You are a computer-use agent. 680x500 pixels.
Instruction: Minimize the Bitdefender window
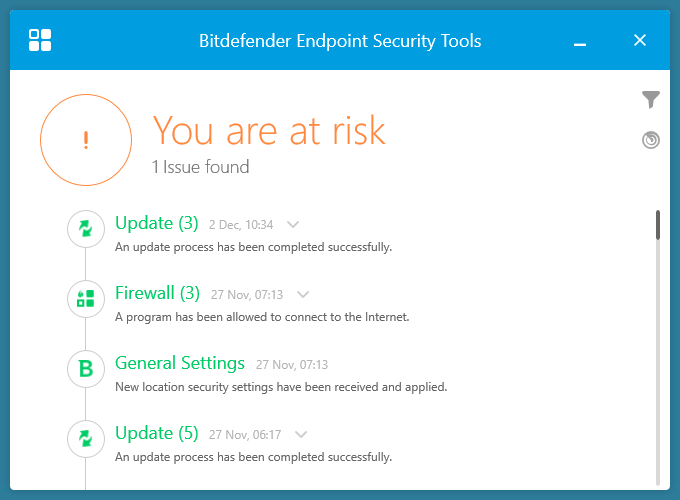580,42
